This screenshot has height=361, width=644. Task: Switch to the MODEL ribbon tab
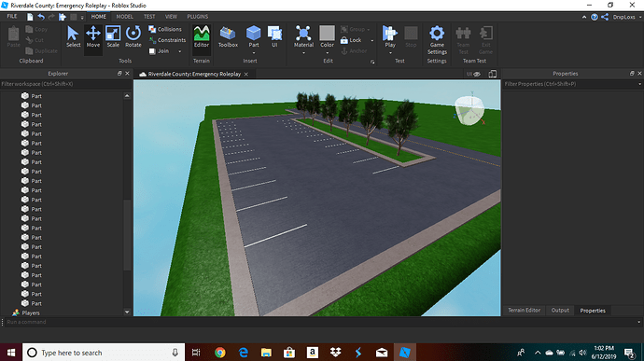click(124, 17)
